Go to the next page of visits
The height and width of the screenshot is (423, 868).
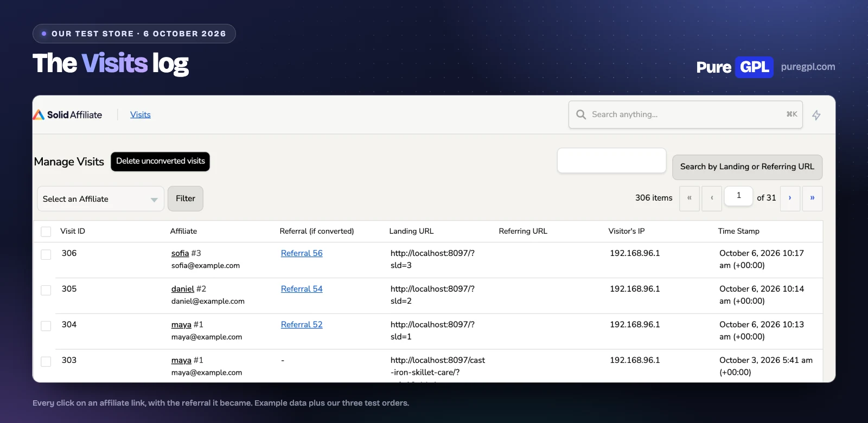pos(790,198)
